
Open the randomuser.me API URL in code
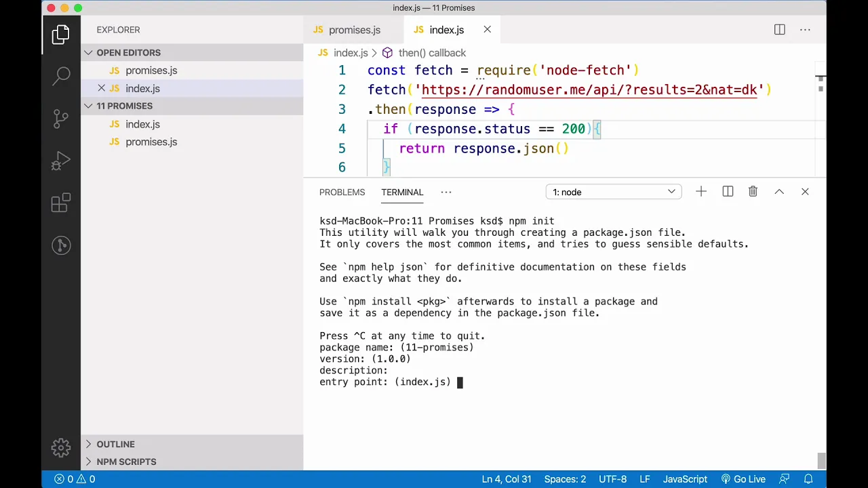click(x=589, y=89)
